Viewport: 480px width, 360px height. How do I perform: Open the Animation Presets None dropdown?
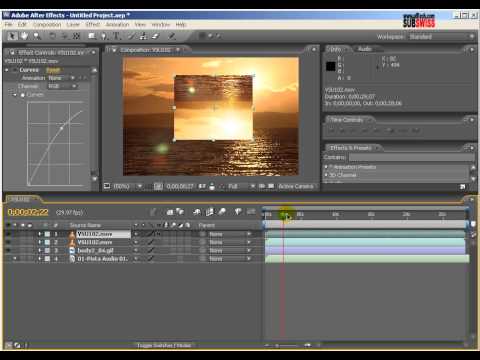pyautogui.click(x=61, y=78)
